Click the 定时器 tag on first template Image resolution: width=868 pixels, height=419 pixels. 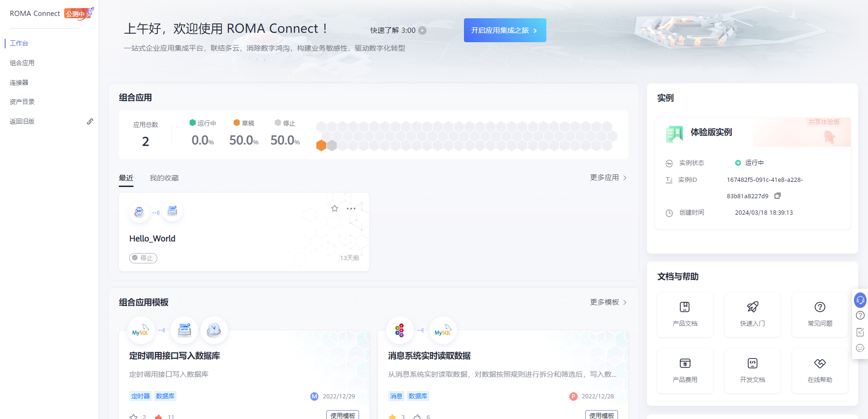(x=140, y=396)
